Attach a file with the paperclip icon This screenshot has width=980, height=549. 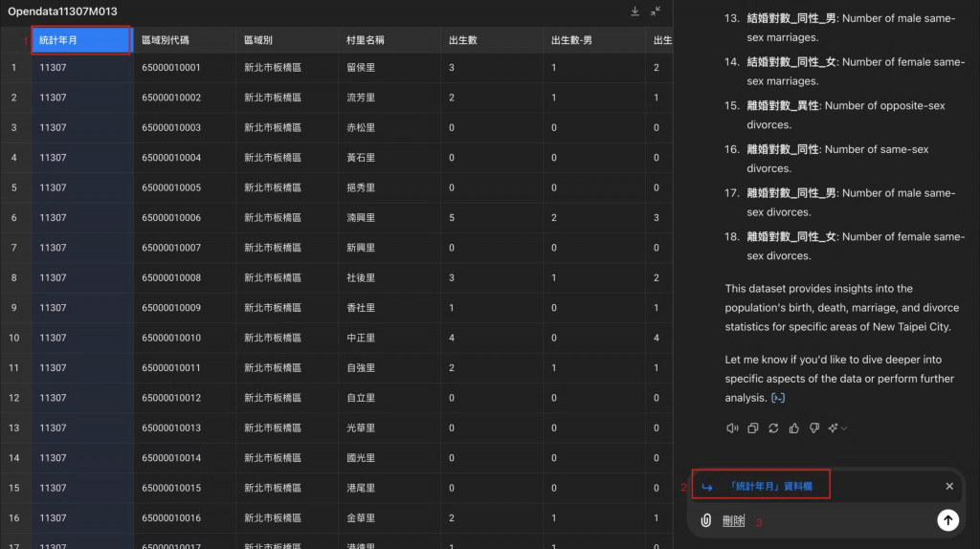(x=705, y=520)
